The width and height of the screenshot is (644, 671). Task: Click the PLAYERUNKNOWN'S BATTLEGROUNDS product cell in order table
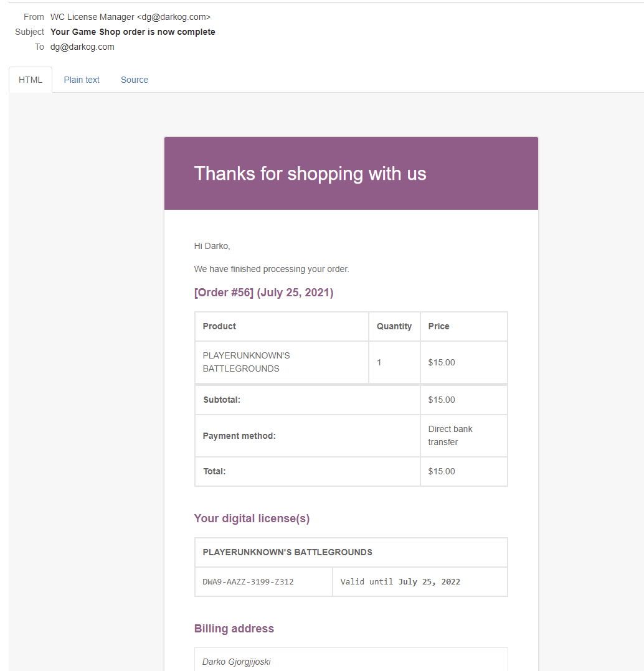[247, 362]
